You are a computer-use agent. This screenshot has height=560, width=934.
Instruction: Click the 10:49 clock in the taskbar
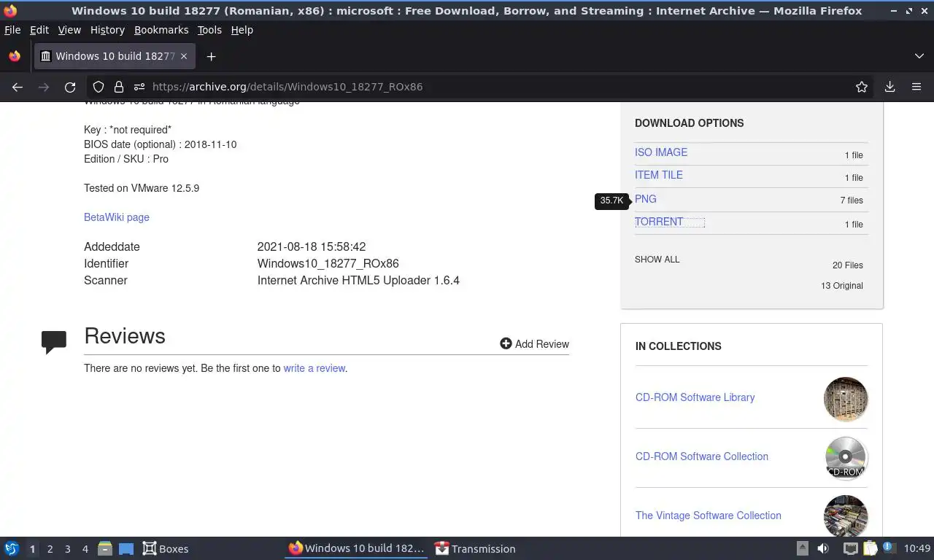[917, 548]
